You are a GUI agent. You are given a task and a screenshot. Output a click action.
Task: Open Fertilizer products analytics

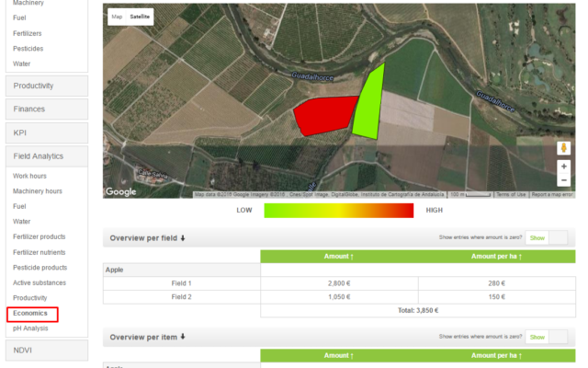(x=39, y=236)
